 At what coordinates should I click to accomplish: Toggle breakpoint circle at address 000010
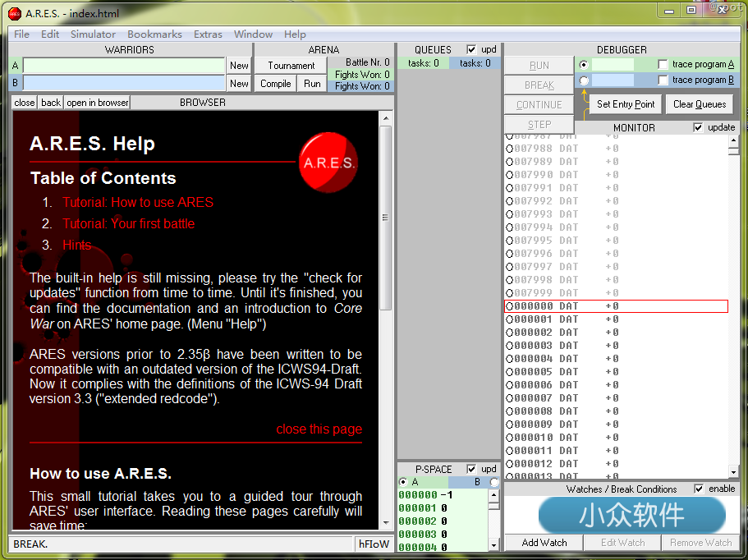pos(510,438)
